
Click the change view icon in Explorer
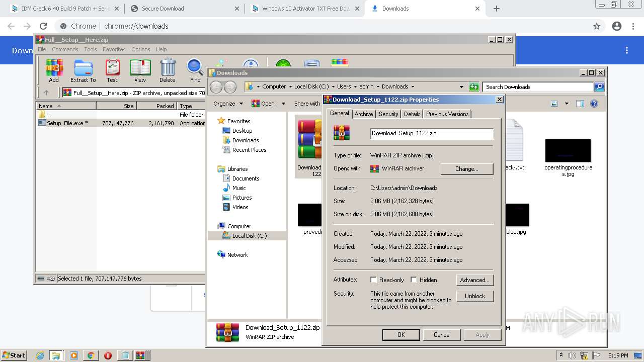click(554, 104)
